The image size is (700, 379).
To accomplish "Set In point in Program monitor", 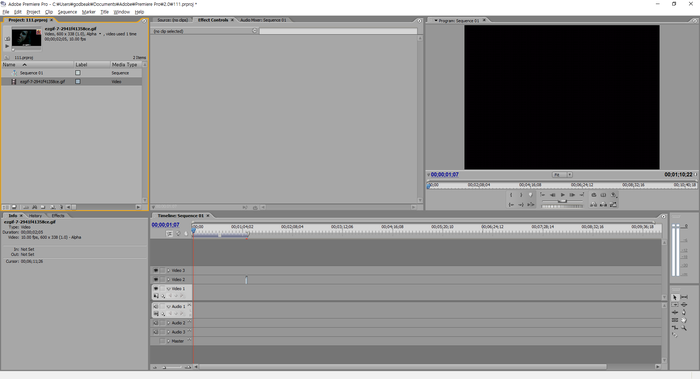I will tap(511, 195).
